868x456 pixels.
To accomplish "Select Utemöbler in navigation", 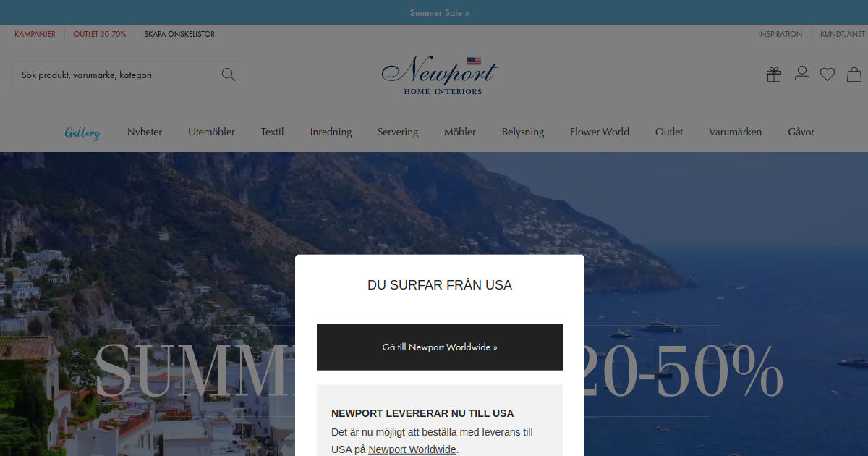I will (211, 132).
